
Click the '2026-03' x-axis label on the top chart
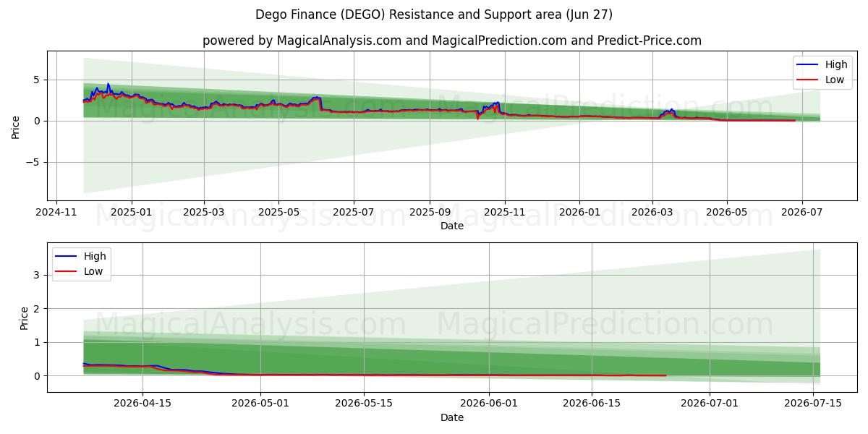pyautogui.click(x=652, y=213)
